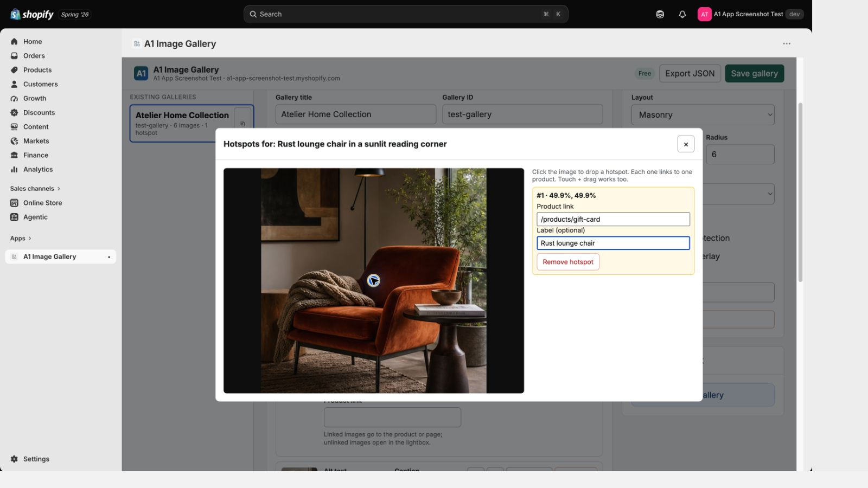Image resolution: width=868 pixels, height=488 pixels.
Task: Click the hotspot marker on the chair image
Action: click(373, 280)
